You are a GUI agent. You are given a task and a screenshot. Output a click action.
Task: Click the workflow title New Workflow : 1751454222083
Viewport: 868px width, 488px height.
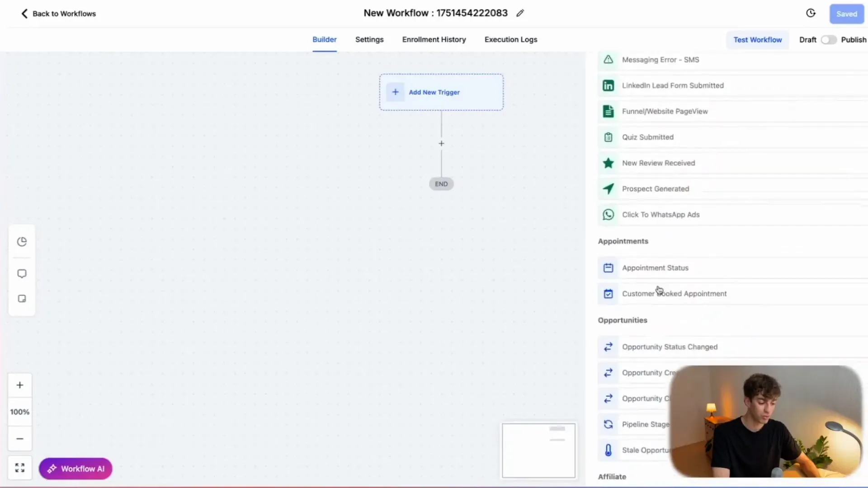pyautogui.click(x=435, y=13)
